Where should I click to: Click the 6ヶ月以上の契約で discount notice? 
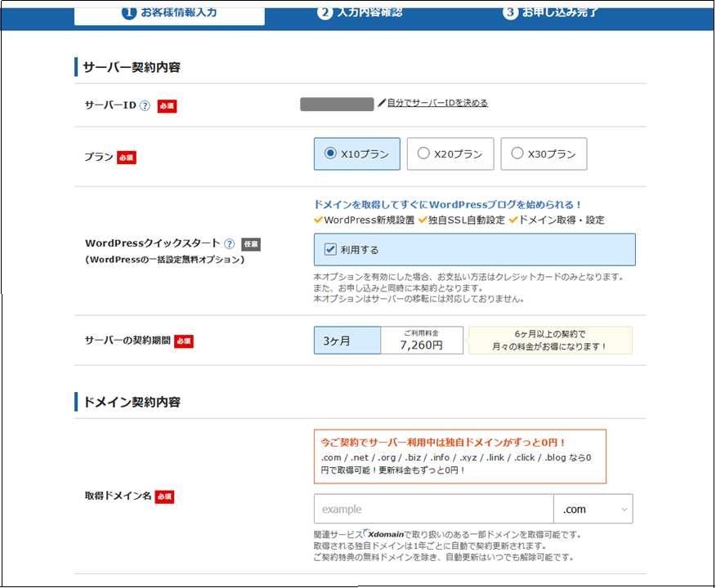(x=550, y=341)
